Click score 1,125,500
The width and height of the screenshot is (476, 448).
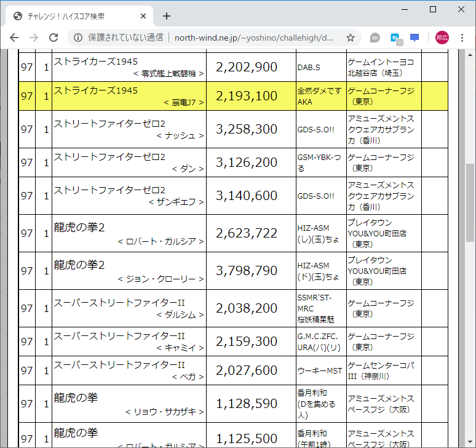click(x=247, y=439)
